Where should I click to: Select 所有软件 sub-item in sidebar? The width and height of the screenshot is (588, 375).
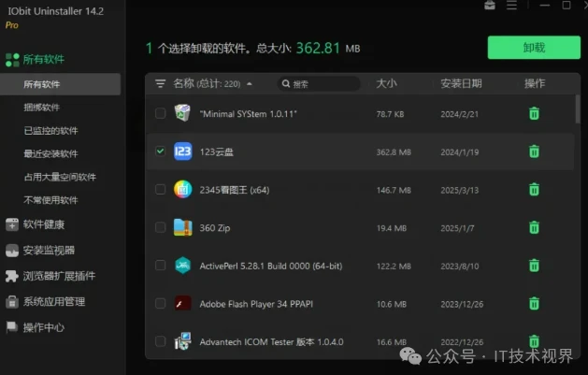point(60,84)
